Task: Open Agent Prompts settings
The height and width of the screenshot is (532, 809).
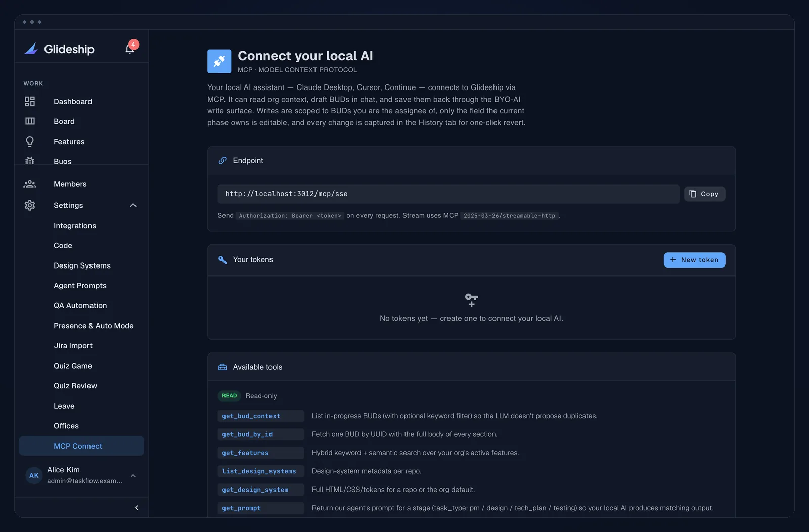Action: pos(80,286)
